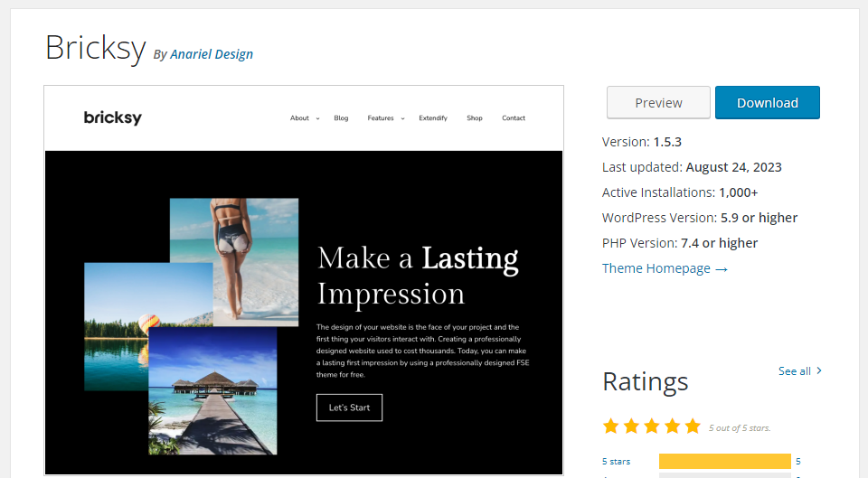
Task: Click the chevron arrow beside See all
Action: coord(819,370)
